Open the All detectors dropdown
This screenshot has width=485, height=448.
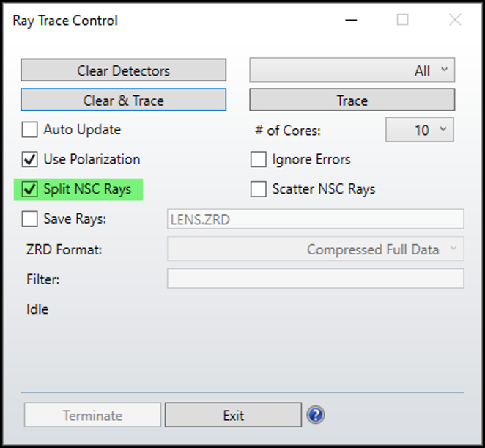(352, 70)
